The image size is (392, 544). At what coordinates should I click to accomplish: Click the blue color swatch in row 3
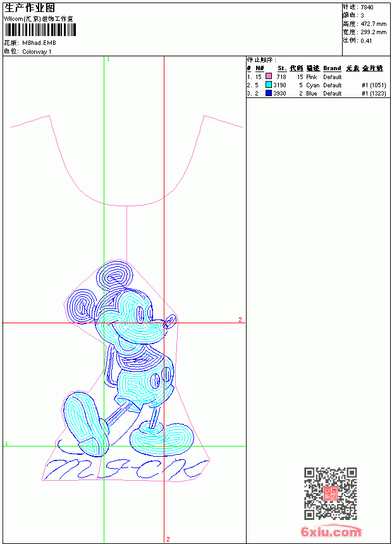(x=269, y=93)
